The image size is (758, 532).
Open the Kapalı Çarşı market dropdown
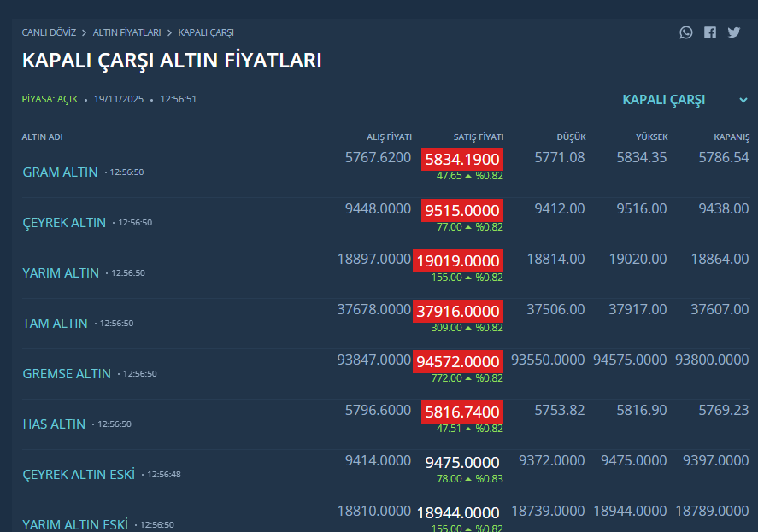[x=664, y=100]
